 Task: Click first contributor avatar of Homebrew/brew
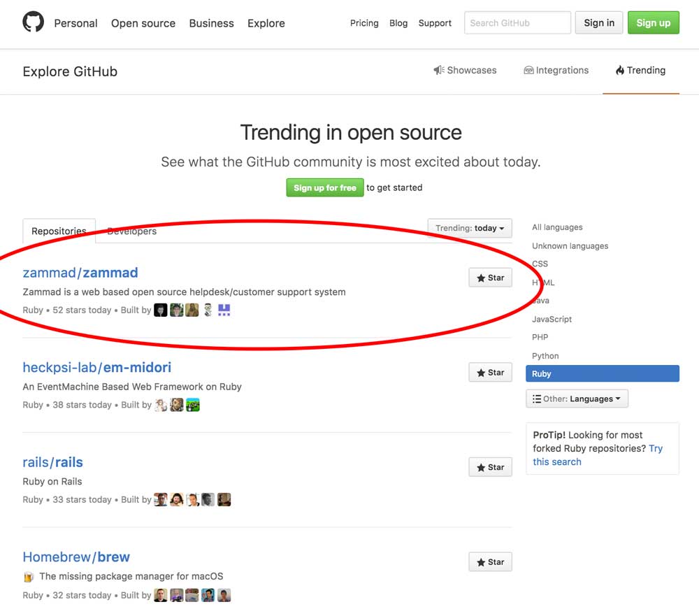pos(161,595)
